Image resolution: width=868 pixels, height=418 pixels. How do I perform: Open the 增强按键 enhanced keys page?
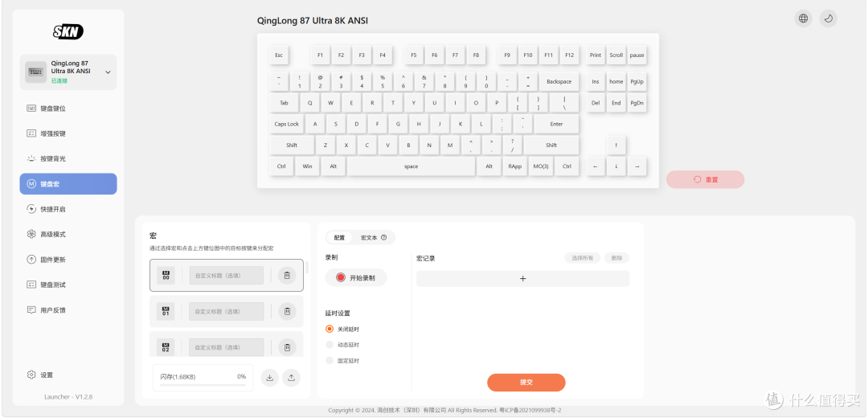(68, 133)
